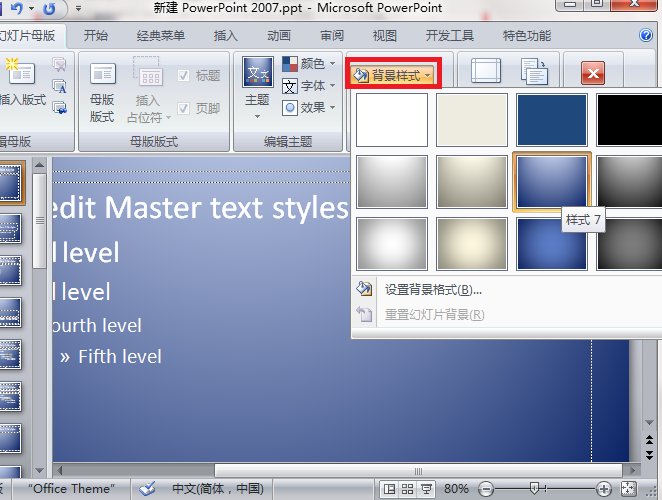
Task: Switch to the 开发工具 tab
Action: pyautogui.click(x=450, y=35)
